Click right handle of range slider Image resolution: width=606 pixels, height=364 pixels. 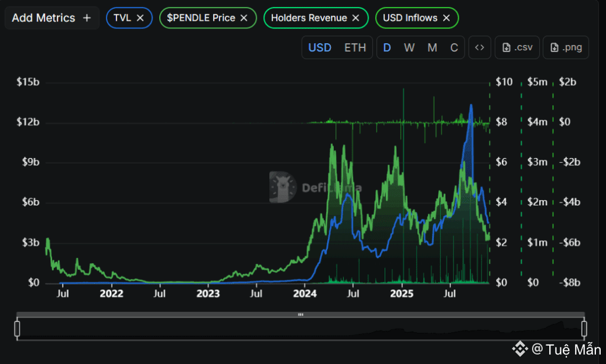pyautogui.click(x=584, y=328)
